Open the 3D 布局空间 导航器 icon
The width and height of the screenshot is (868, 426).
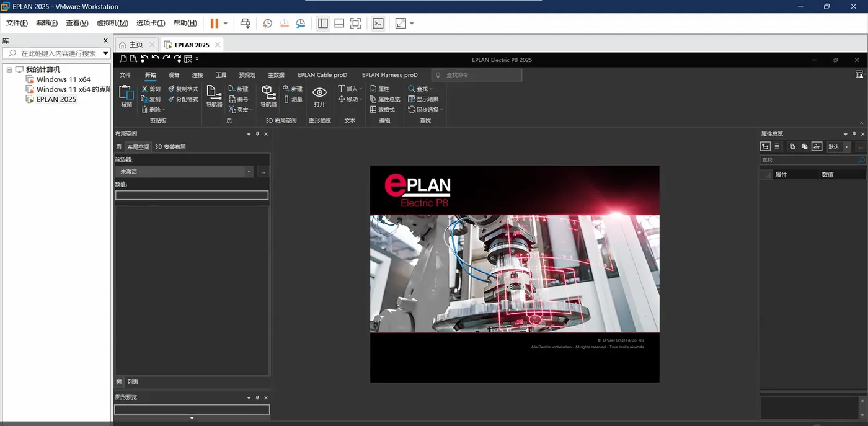[268, 92]
